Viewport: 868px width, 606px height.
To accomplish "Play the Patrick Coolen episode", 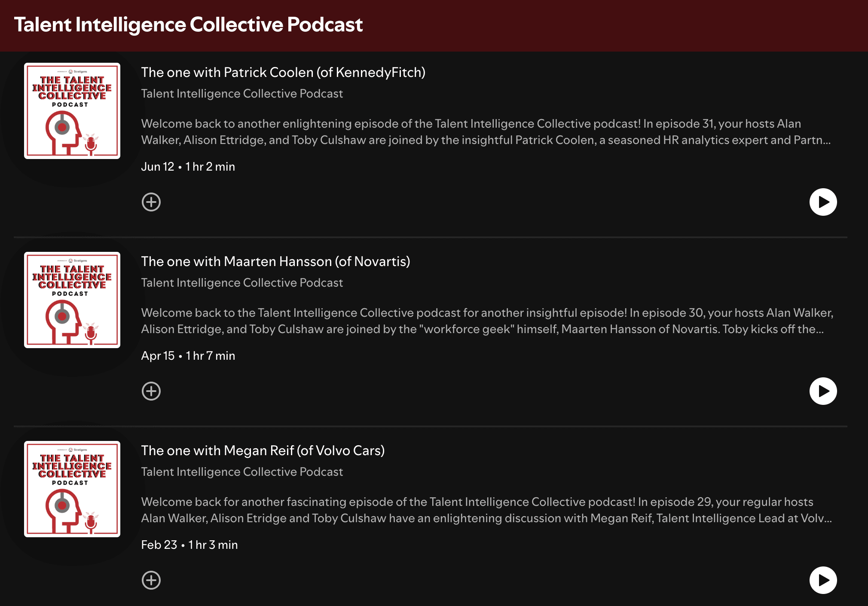I will coord(823,202).
